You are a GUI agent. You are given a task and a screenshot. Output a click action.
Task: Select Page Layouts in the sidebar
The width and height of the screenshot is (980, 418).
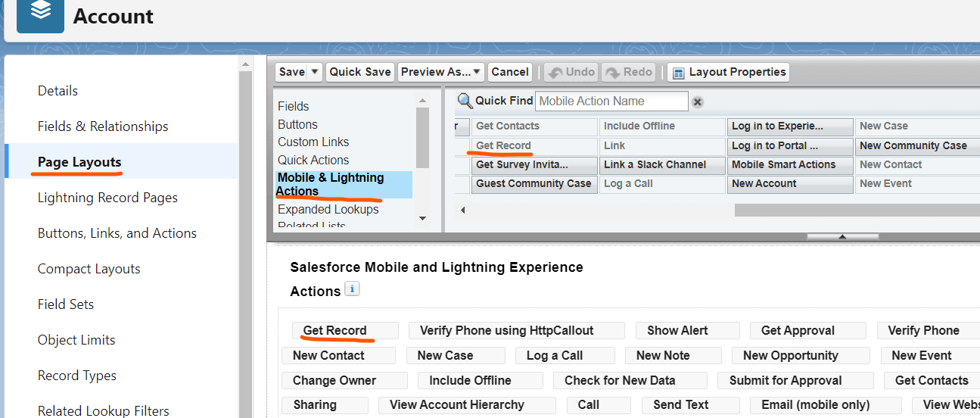(x=79, y=161)
